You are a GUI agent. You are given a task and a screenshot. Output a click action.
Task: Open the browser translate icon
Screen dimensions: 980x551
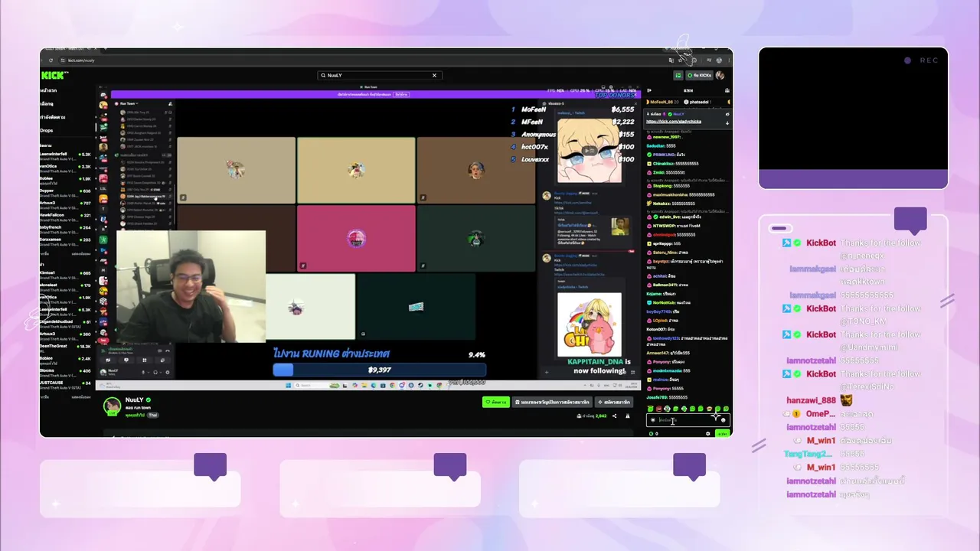click(x=671, y=60)
